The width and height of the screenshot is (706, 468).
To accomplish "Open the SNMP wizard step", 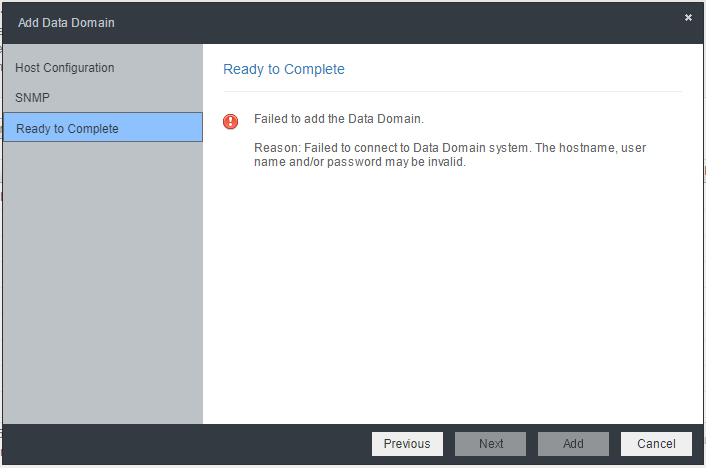I will 32,97.
